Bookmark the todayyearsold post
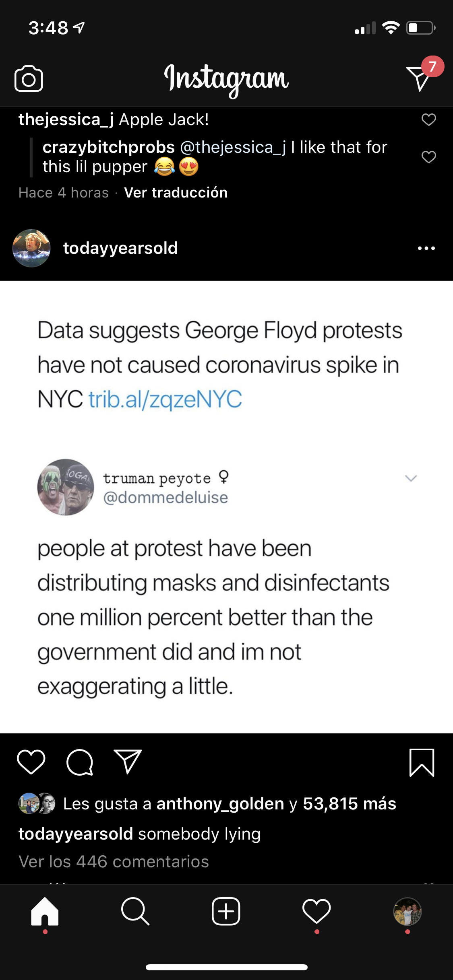Image resolution: width=453 pixels, height=980 pixels. 422,762
